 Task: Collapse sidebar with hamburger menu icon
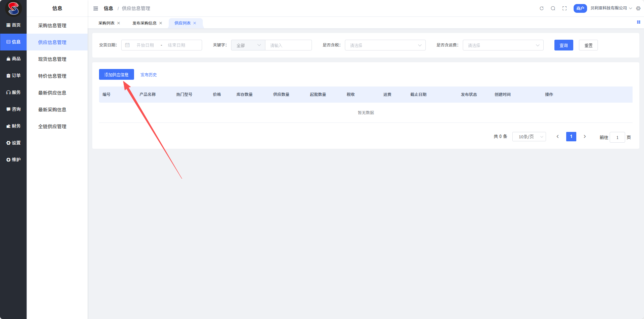pos(96,8)
